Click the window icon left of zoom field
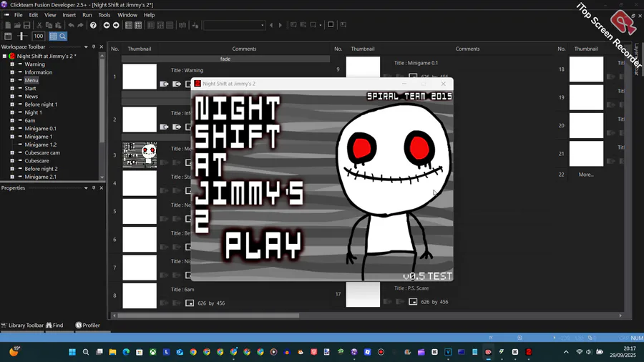 coord(8,36)
